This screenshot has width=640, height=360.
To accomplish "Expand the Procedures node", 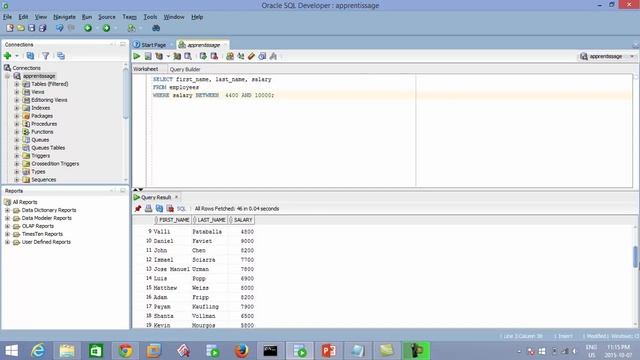I will click(x=17, y=124).
